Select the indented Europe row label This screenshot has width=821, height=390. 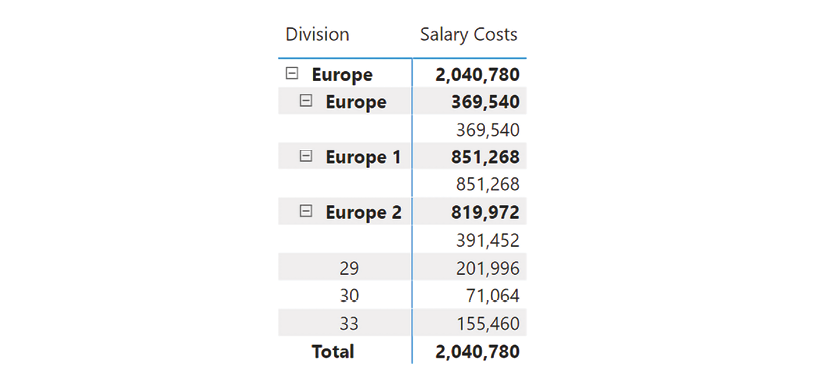click(x=356, y=102)
